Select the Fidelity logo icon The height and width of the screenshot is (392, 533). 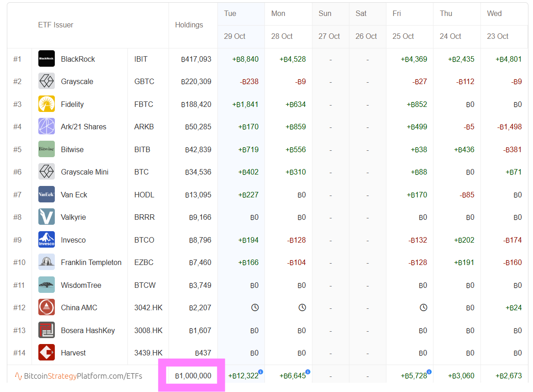(47, 104)
